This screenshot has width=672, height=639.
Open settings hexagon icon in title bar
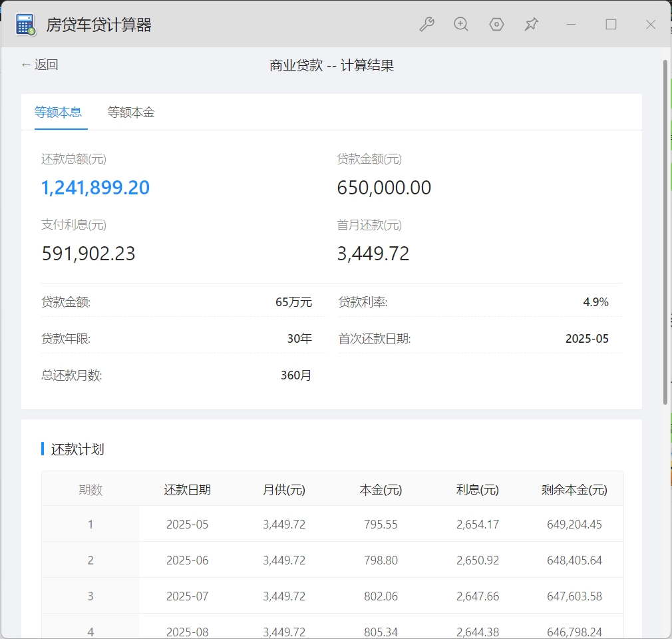pos(496,25)
